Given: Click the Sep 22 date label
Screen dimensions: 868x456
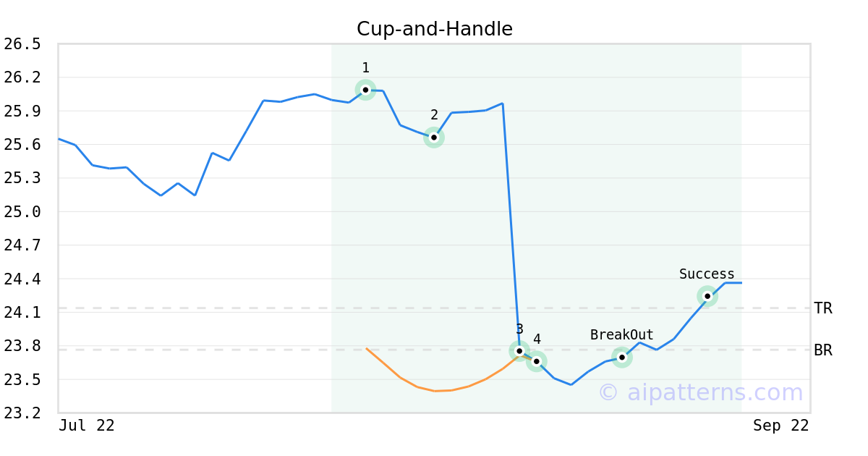Looking at the screenshot, I should tap(781, 426).
